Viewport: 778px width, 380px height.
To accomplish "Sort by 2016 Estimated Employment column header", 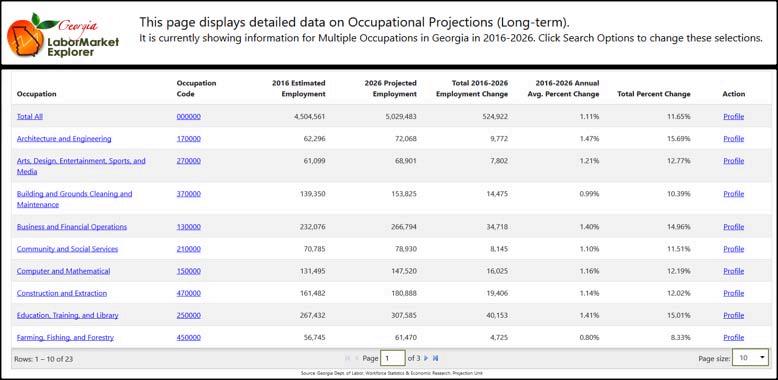I will 298,88.
